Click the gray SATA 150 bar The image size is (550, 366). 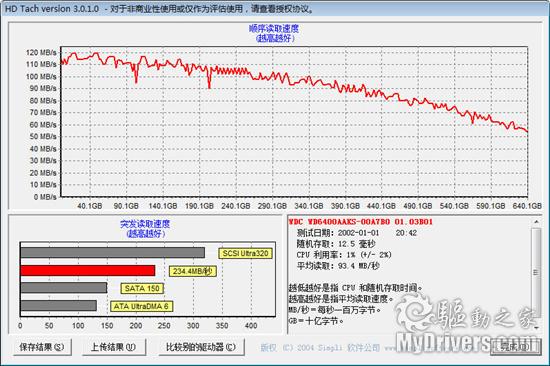(63, 288)
